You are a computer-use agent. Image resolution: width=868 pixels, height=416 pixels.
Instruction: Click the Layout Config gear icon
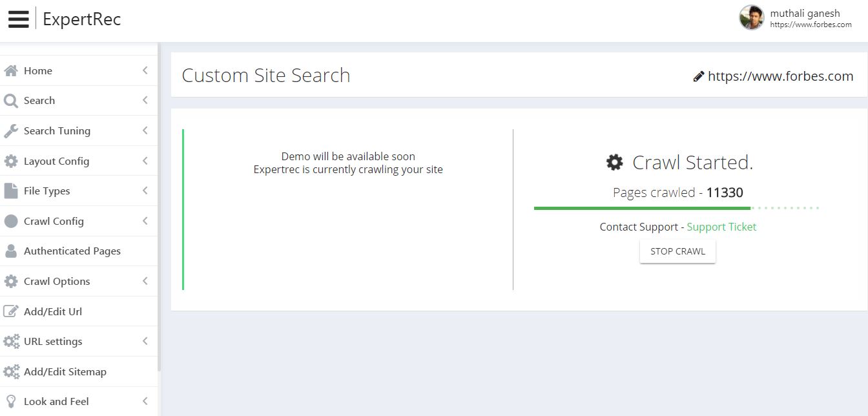click(10, 160)
